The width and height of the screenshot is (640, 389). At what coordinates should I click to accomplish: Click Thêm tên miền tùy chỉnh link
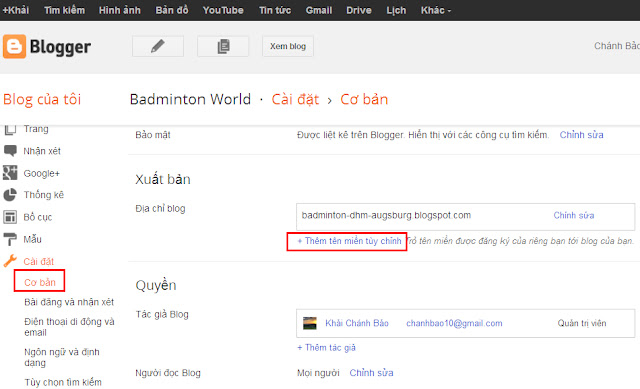349,241
